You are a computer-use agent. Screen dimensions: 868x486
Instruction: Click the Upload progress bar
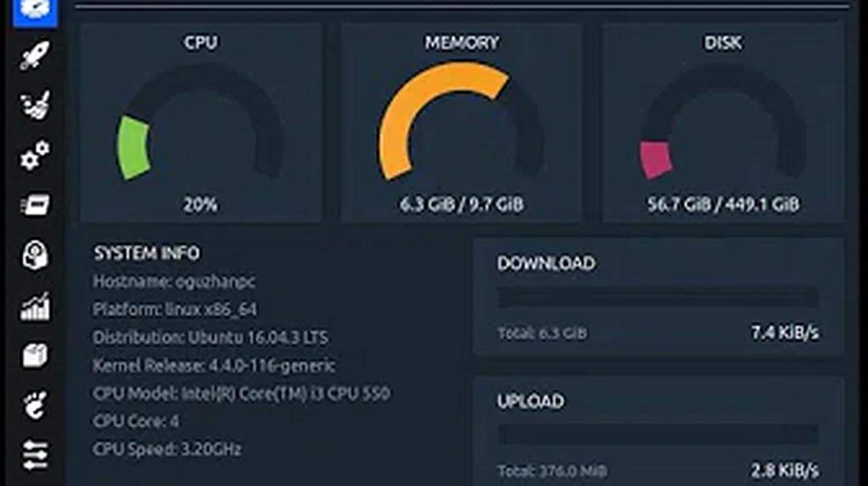pos(658,434)
